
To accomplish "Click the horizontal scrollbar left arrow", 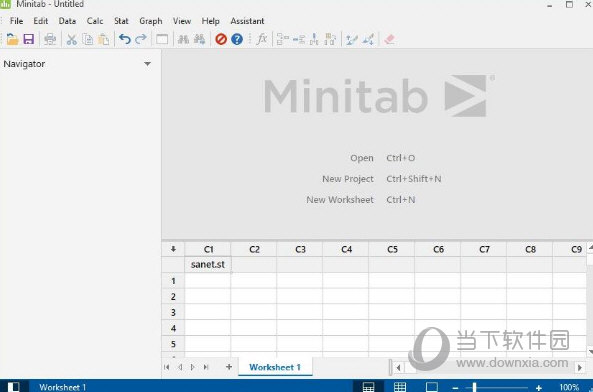I will 398,367.
